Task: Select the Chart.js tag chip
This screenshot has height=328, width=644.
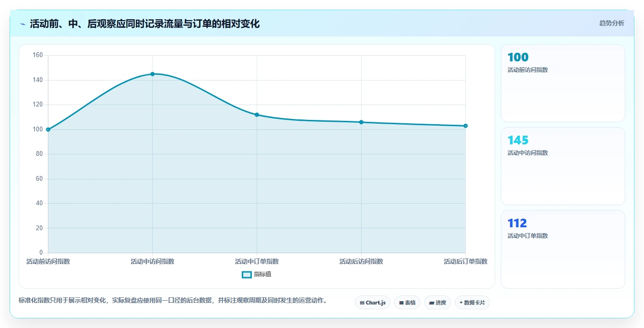Action: [x=373, y=303]
